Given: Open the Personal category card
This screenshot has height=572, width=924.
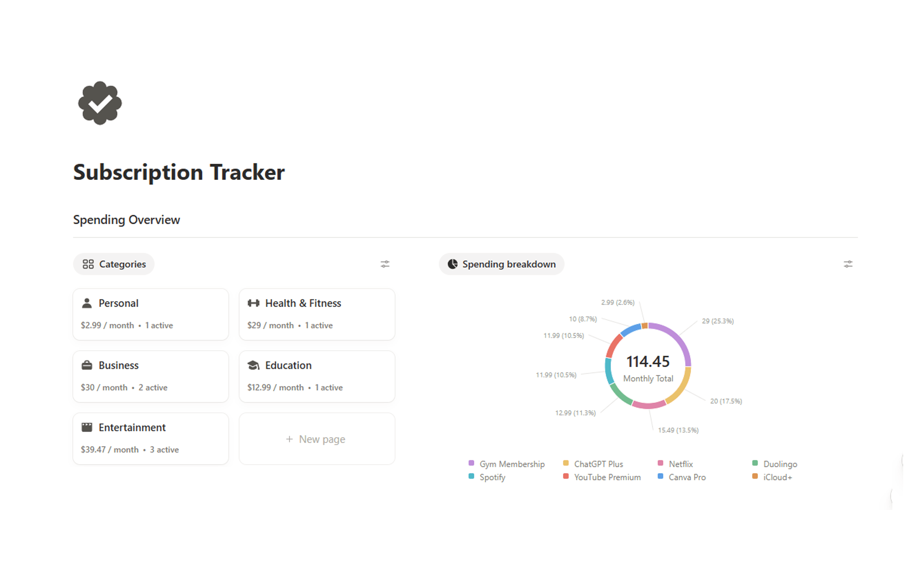Looking at the screenshot, I should pyautogui.click(x=151, y=314).
